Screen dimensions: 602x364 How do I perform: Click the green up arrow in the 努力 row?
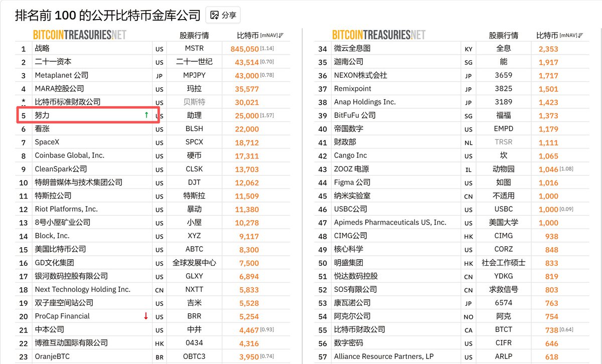[146, 115]
